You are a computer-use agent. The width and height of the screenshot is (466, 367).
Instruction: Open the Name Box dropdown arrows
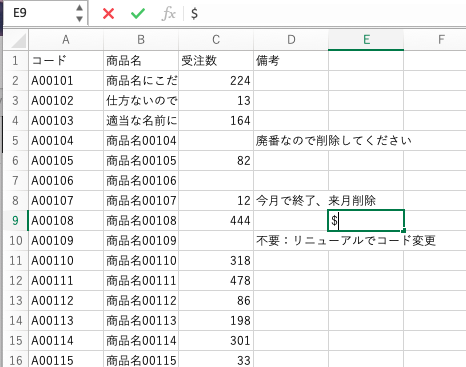79,13
